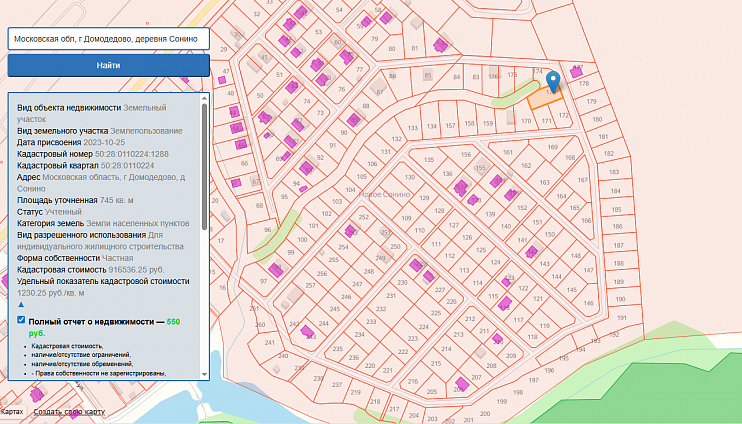742x424 pixels.
Task: Select parcel 252 on the map
Action: point(363,217)
